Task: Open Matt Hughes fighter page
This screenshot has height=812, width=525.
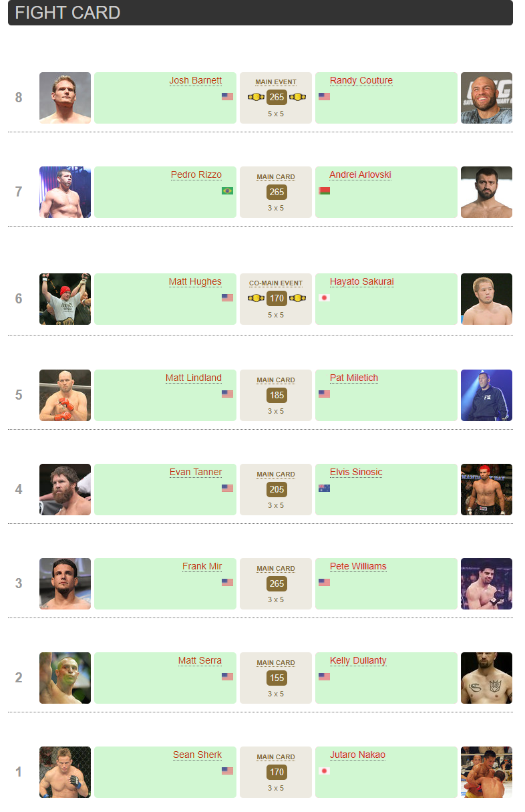Action: [x=195, y=282]
